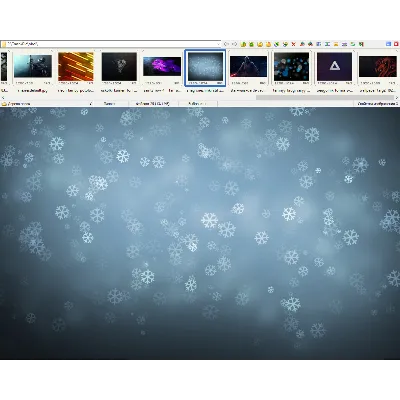Click the thumbnail strip horizontal scrollbar handle
Image resolution: width=400 pixels, height=400 pixels.
(x=325, y=98)
